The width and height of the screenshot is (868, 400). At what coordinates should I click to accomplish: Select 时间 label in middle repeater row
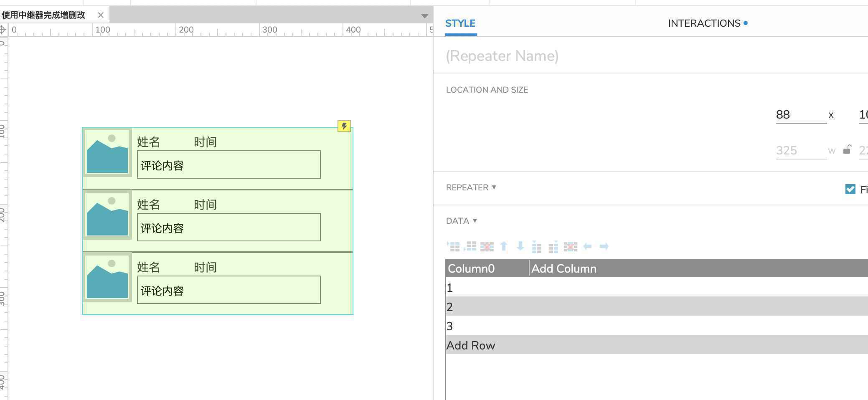205,205
